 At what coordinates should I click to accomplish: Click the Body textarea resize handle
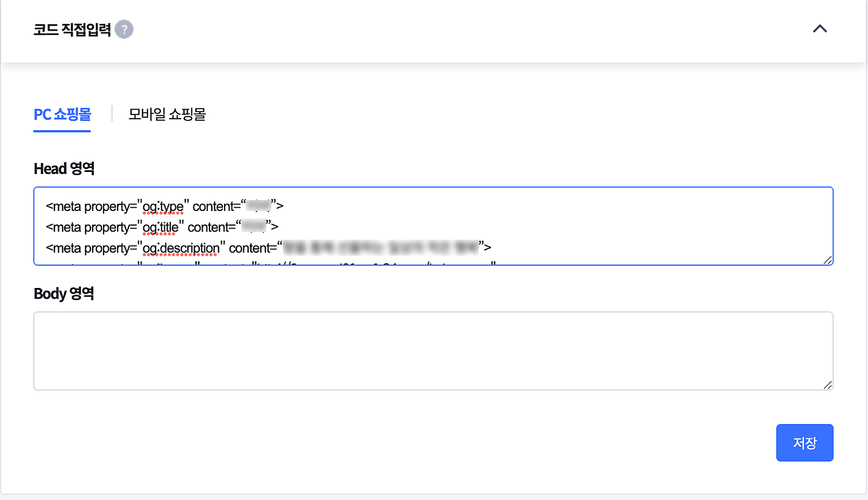coord(827,385)
